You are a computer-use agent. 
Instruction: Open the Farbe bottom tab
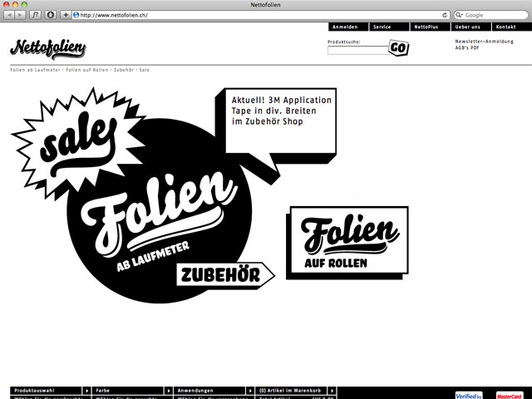click(x=127, y=391)
